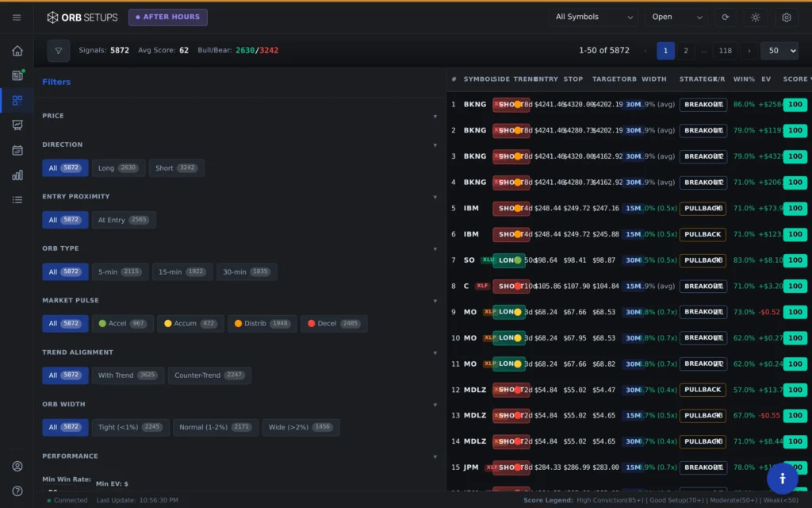812x508 pixels.
Task: Select MDLZ row 12 symbol
Action: point(475,390)
